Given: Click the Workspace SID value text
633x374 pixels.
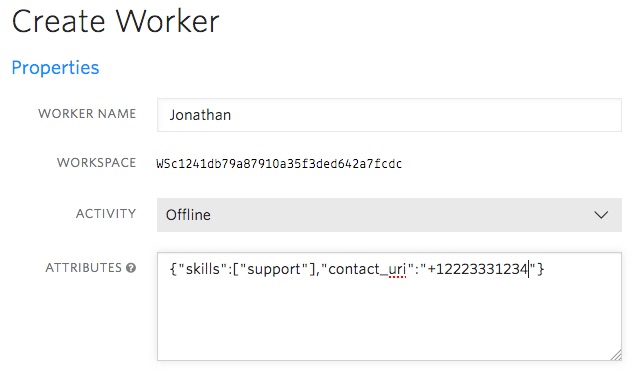Looking at the screenshot, I should click(279, 164).
